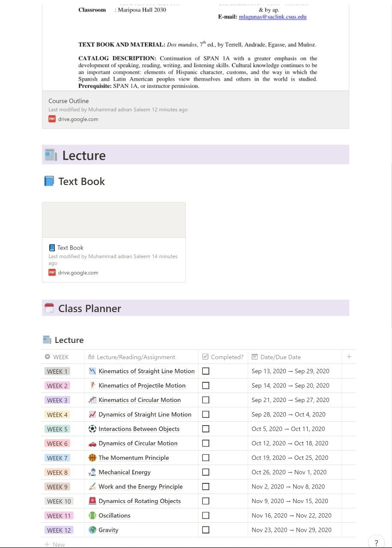392x548 pixels.
Task: Add a new column with the plus button
Action: pyautogui.click(x=349, y=357)
